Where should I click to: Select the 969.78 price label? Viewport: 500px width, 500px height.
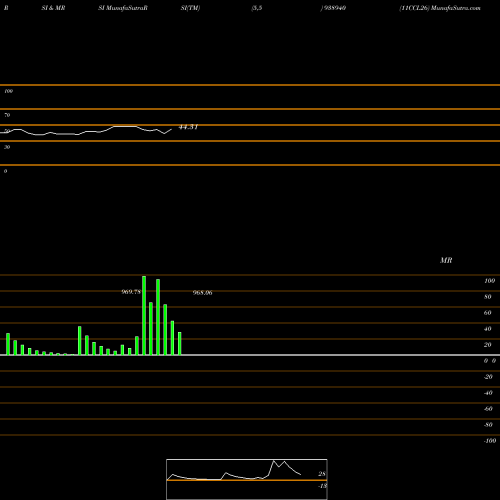[x=131, y=292]
